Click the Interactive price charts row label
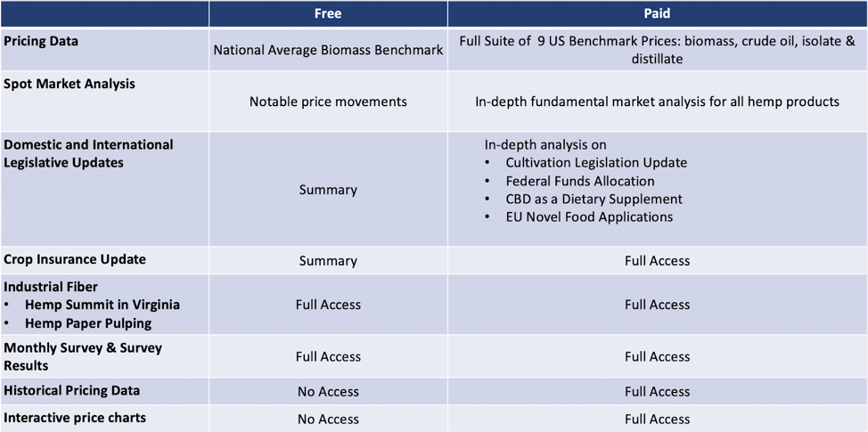Viewport: 868px width, 432px height. point(75,418)
